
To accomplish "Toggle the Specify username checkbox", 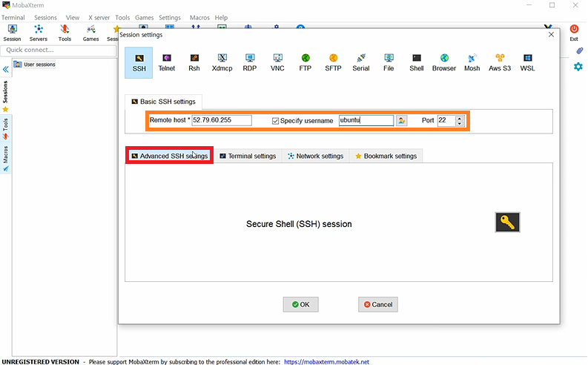I will [275, 121].
